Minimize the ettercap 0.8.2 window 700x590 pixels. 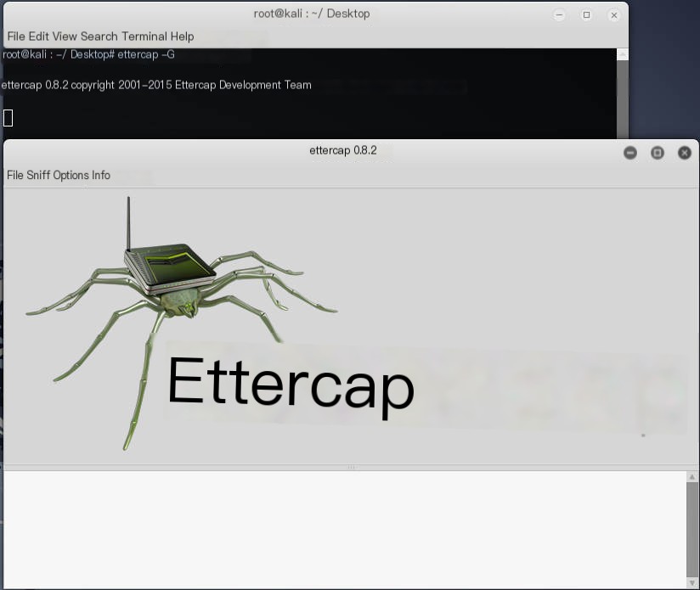tap(630, 153)
